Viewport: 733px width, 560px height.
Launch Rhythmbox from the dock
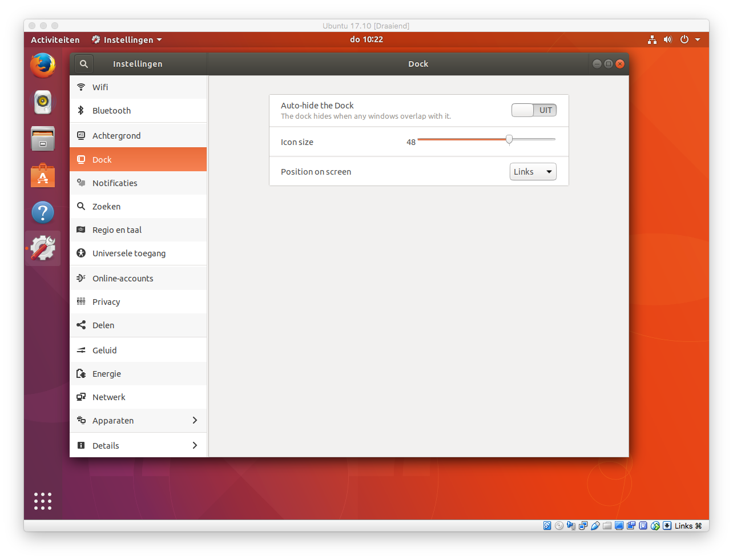click(43, 103)
